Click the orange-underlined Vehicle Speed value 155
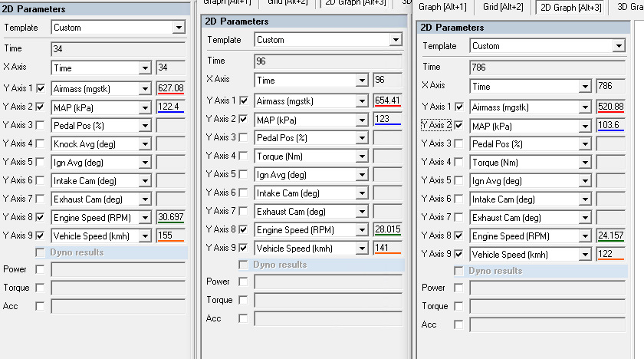Viewport: 644px width, 359px height. [x=170, y=235]
